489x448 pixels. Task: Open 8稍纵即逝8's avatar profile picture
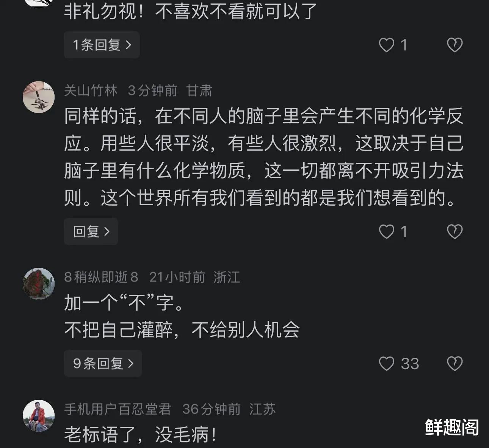(x=39, y=283)
